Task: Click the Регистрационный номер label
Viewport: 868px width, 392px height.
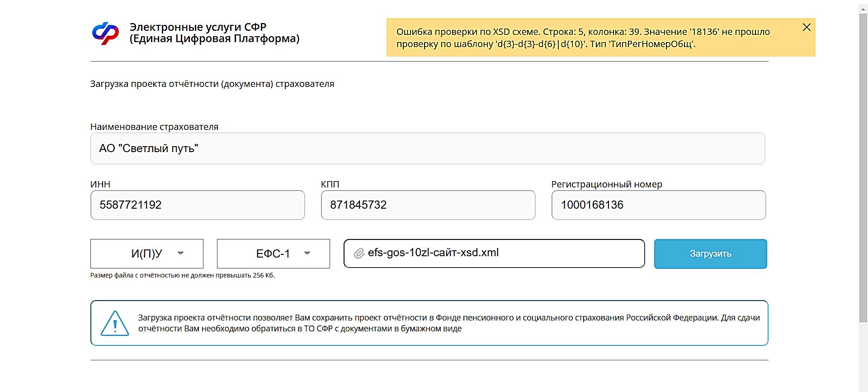Action: click(606, 184)
